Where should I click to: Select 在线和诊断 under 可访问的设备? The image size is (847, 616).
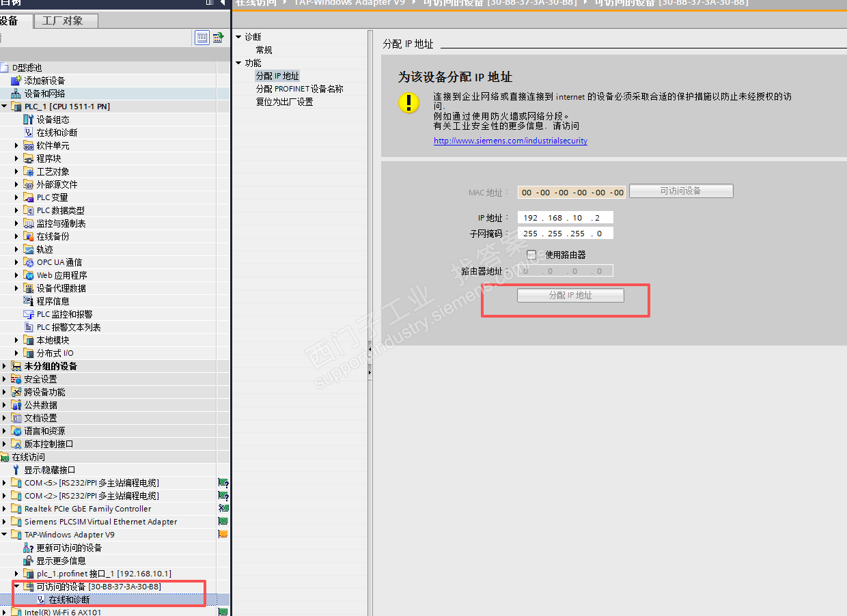pos(69,600)
